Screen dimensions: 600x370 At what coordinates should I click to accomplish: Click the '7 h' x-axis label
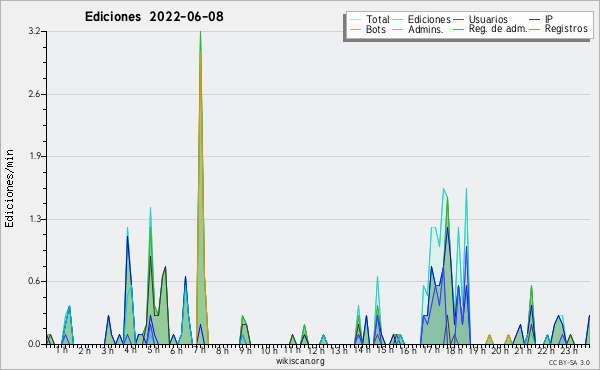(199, 350)
